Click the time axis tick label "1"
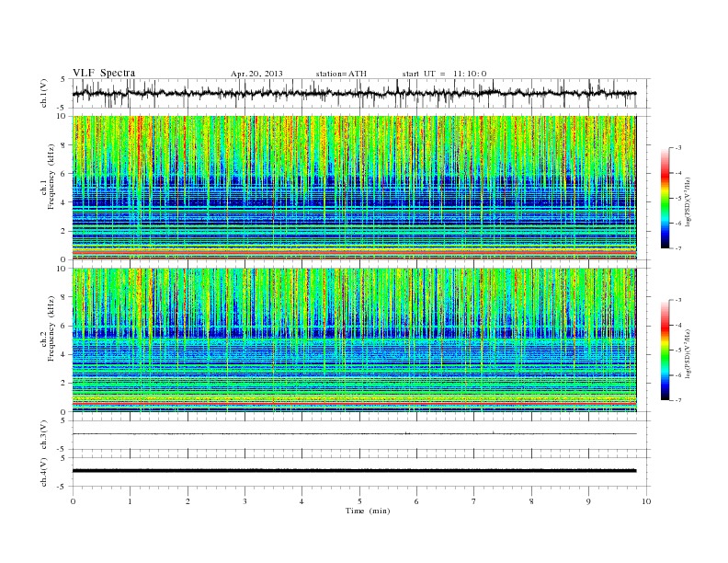The width and height of the screenshot is (728, 563). [130, 501]
